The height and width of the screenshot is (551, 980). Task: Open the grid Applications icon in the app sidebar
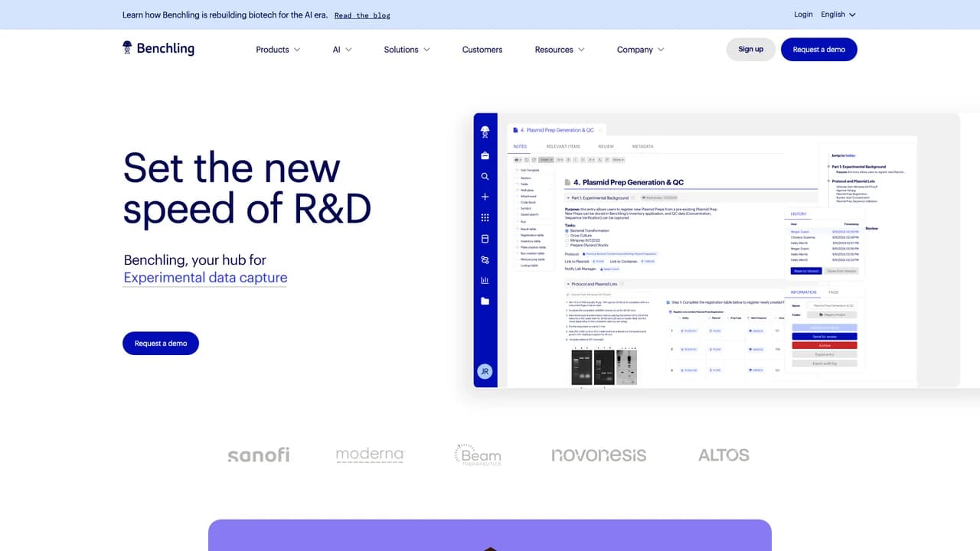[485, 218]
